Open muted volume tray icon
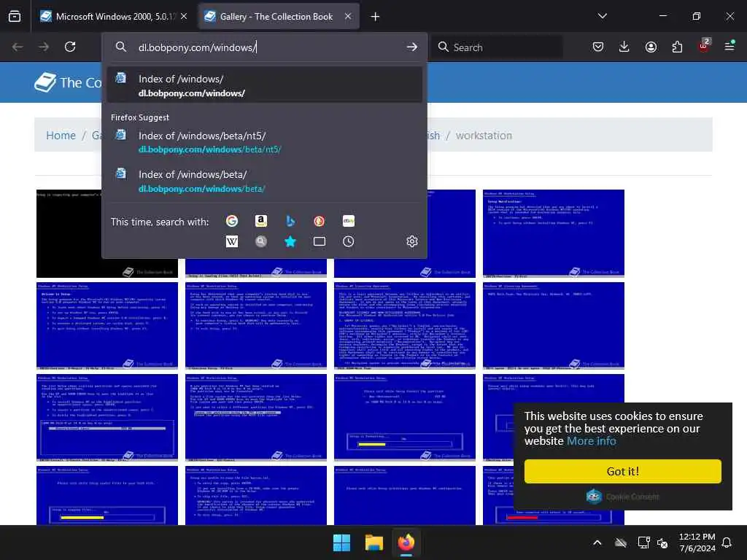 click(x=662, y=542)
